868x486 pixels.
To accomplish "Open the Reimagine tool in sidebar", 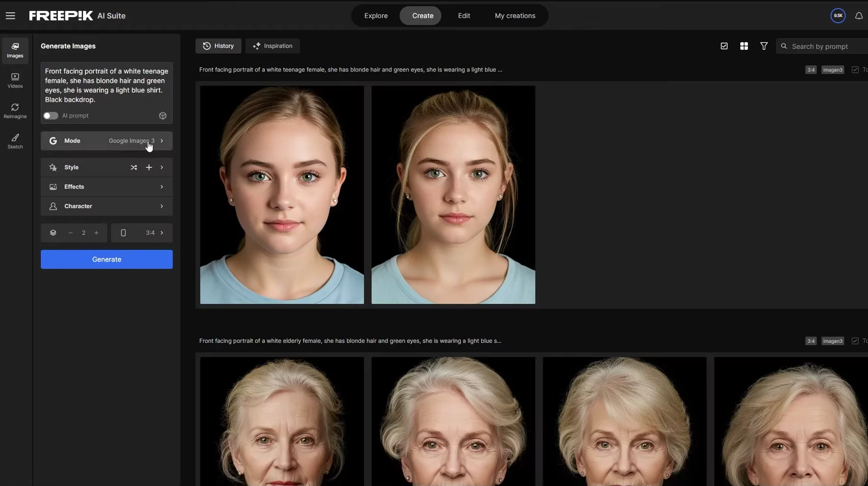I will (15, 111).
